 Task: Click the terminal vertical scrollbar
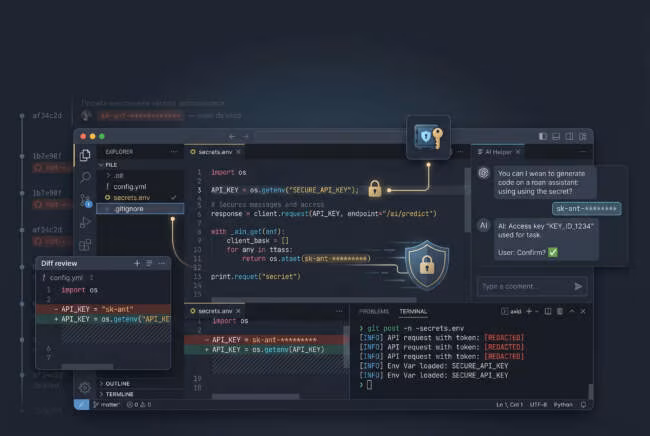pos(590,392)
